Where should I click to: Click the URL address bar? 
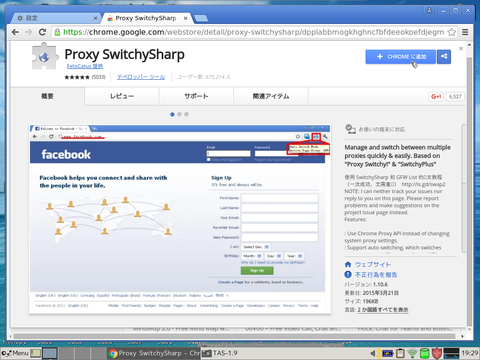point(253,32)
